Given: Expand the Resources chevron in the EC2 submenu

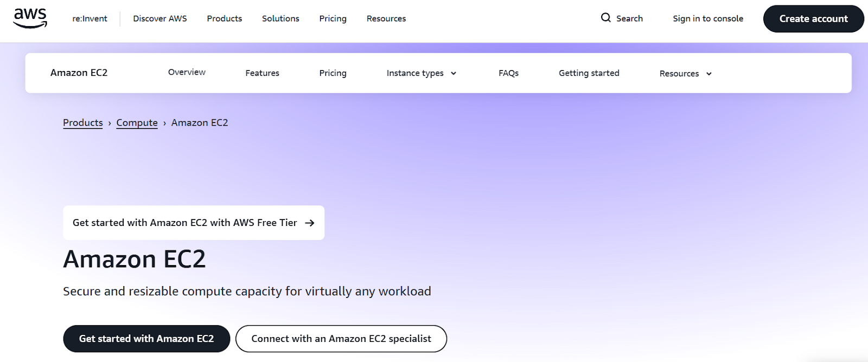Looking at the screenshot, I should (x=709, y=74).
